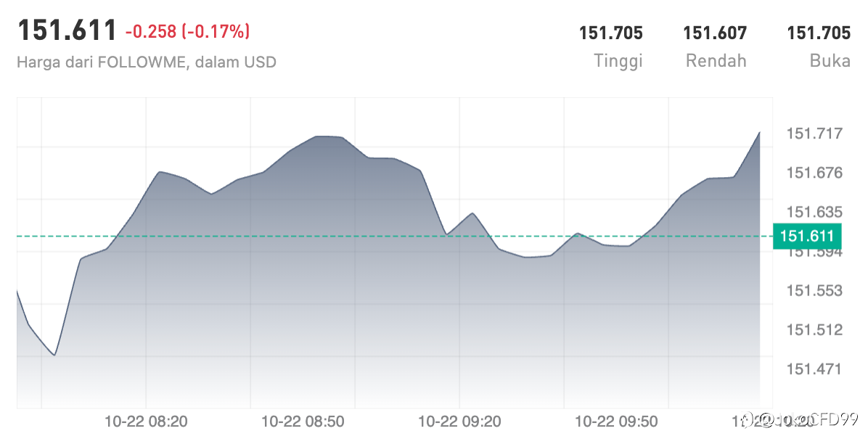868x447 pixels.
Task: Click the green 151.611 price tag
Action: pyautogui.click(x=807, y=236)
